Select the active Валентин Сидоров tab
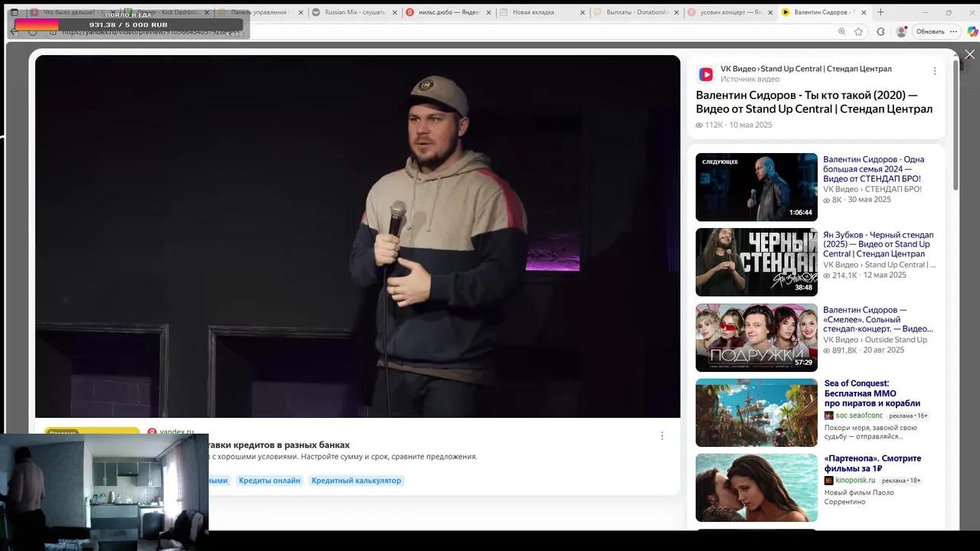The height and width of the screenshot is (551, 980). 823,12
